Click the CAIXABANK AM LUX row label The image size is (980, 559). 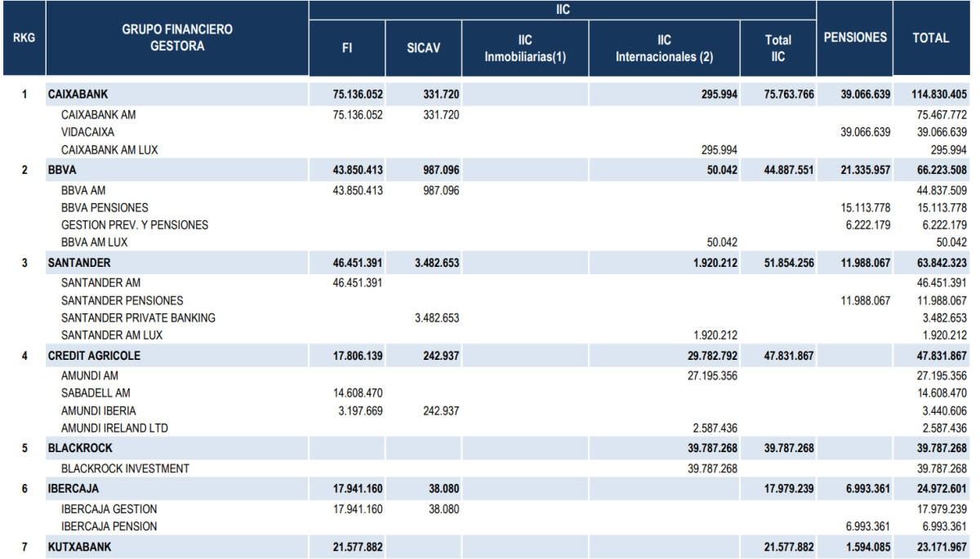(x=109, y=150)
